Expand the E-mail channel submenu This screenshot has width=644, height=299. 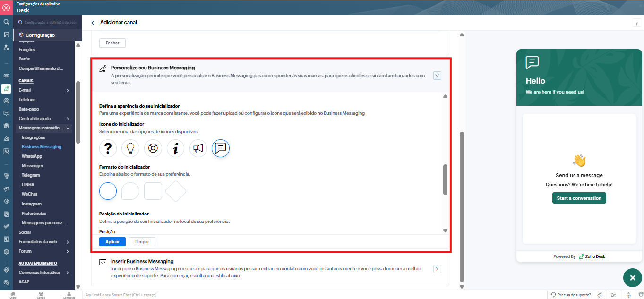click(68, 90)
